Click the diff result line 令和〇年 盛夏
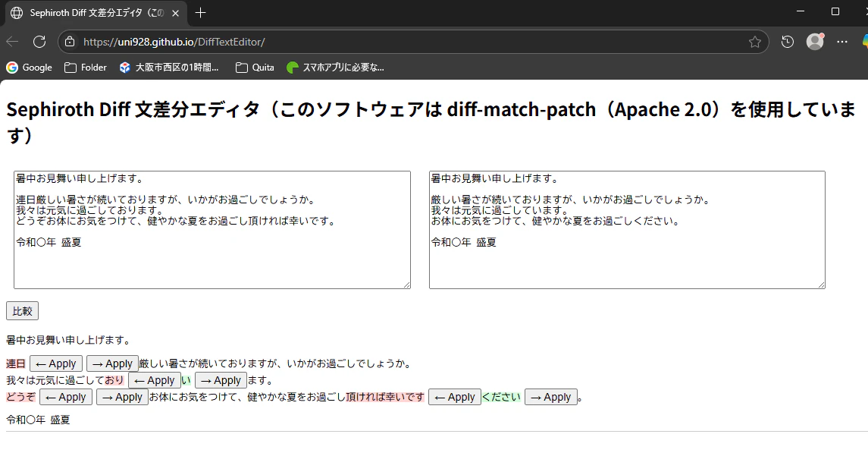This screenshot has width=868, height=475. coord(38,420)
